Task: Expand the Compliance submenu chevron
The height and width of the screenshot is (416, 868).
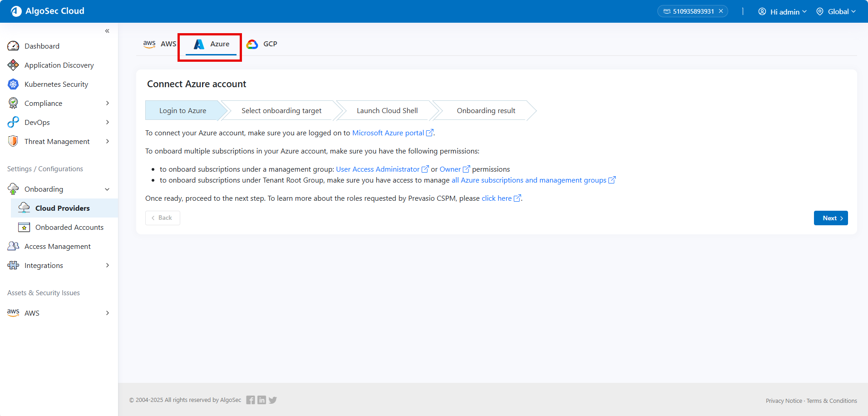Action: (x=108, y=103)
